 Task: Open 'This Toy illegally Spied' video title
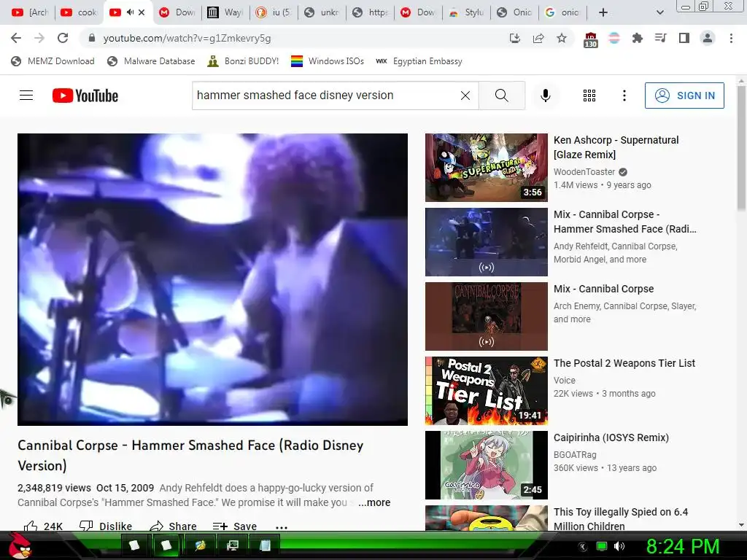coord(620,519)
